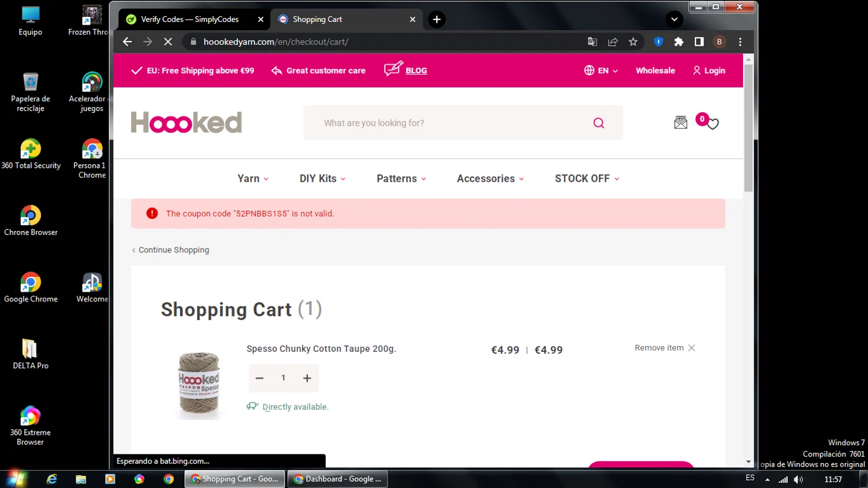This screenshot has height=488, width=868.
Task: Open the Windows Start button
Action: pyautogui.click(x=16, y=479)
